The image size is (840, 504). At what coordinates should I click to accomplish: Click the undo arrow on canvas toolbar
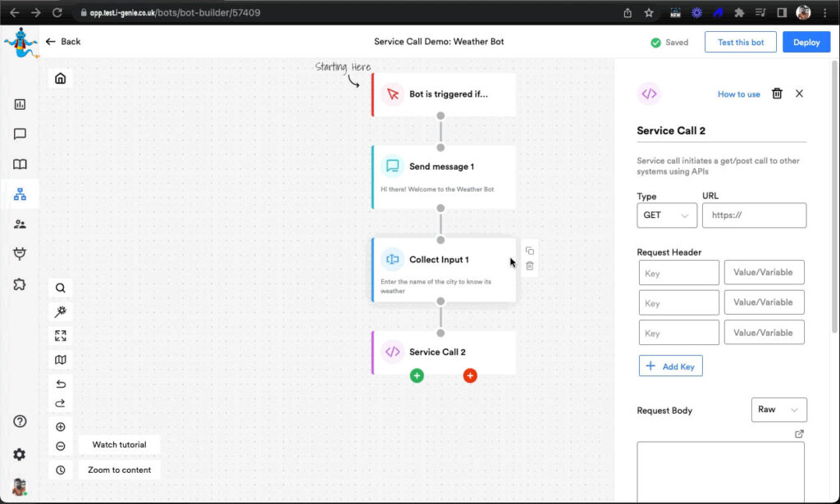click(61, 384)
